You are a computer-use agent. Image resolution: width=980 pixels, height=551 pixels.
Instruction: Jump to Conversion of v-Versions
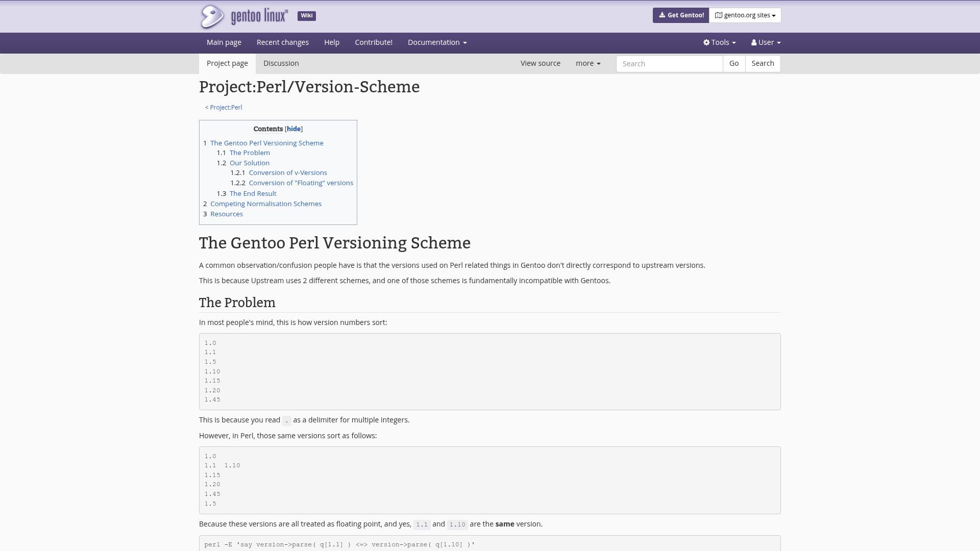tap(288, 173)
